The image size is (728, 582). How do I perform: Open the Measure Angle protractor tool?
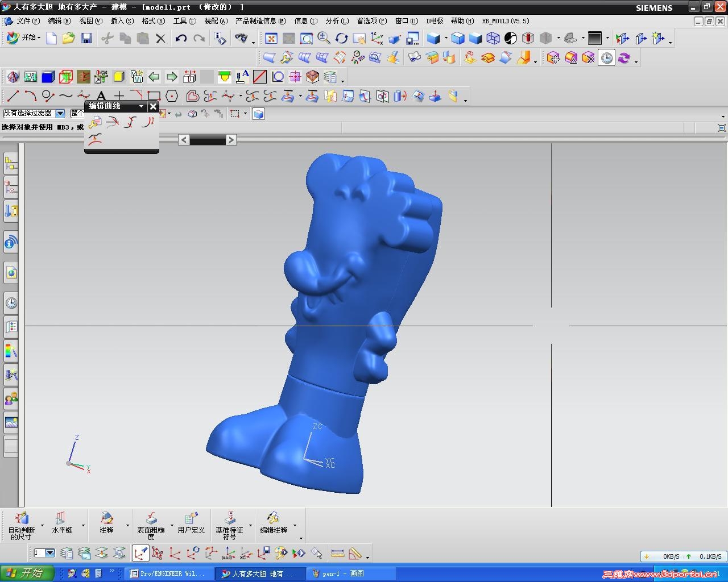click(355, 553)
